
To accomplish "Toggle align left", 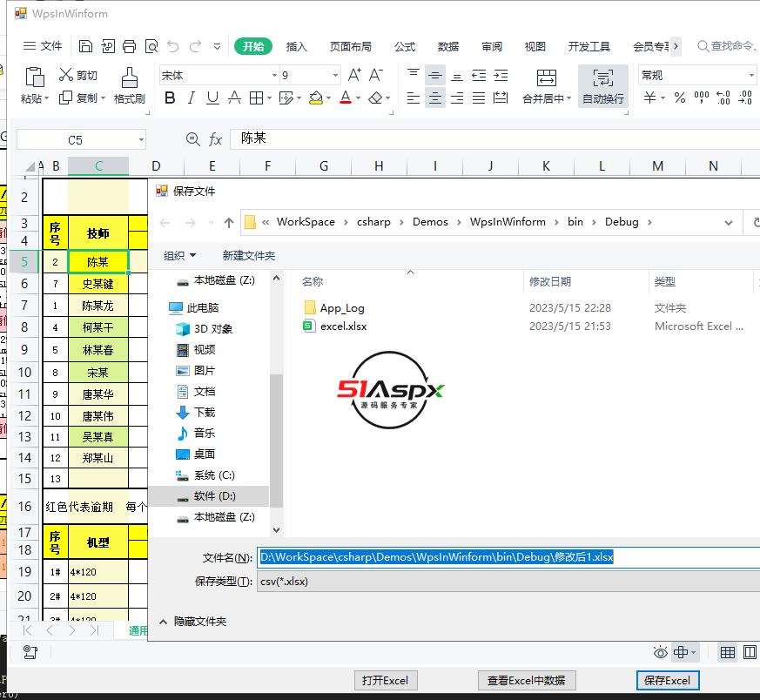I will click(414, 98).
